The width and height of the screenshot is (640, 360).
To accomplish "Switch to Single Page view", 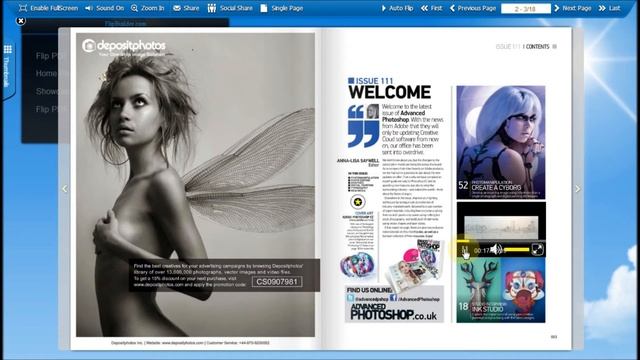I will click(282, 8).
